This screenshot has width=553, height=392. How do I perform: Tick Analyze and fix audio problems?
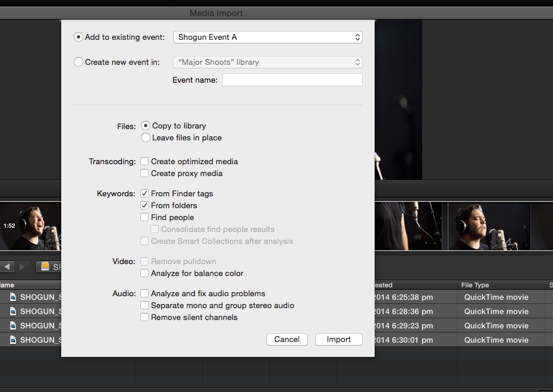tap(144, 293)
